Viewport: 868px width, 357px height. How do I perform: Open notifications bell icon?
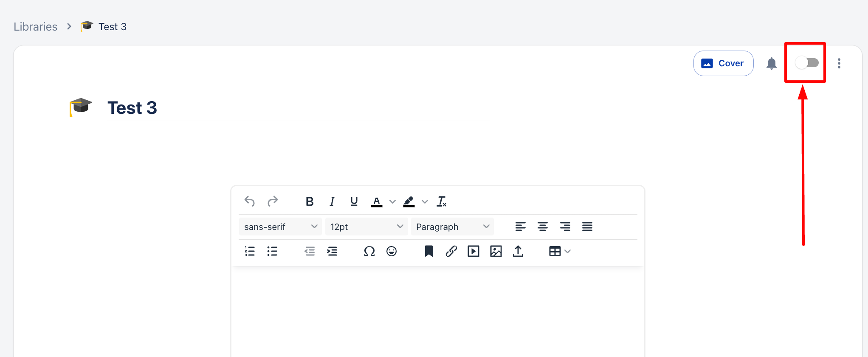[x=771, y=63]
